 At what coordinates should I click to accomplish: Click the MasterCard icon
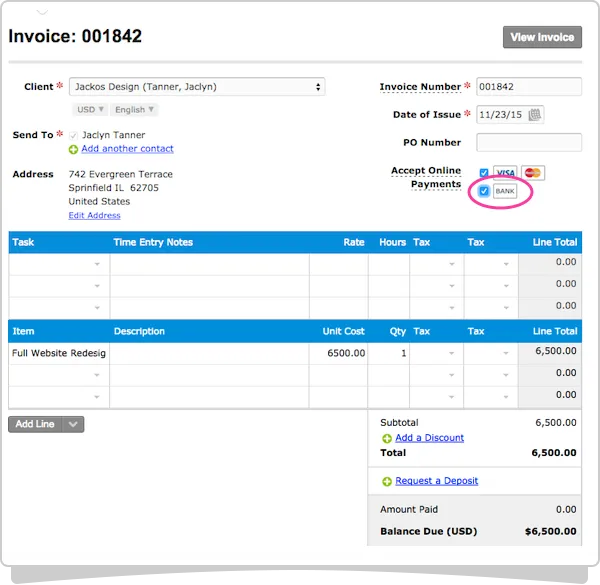point(532,173)
